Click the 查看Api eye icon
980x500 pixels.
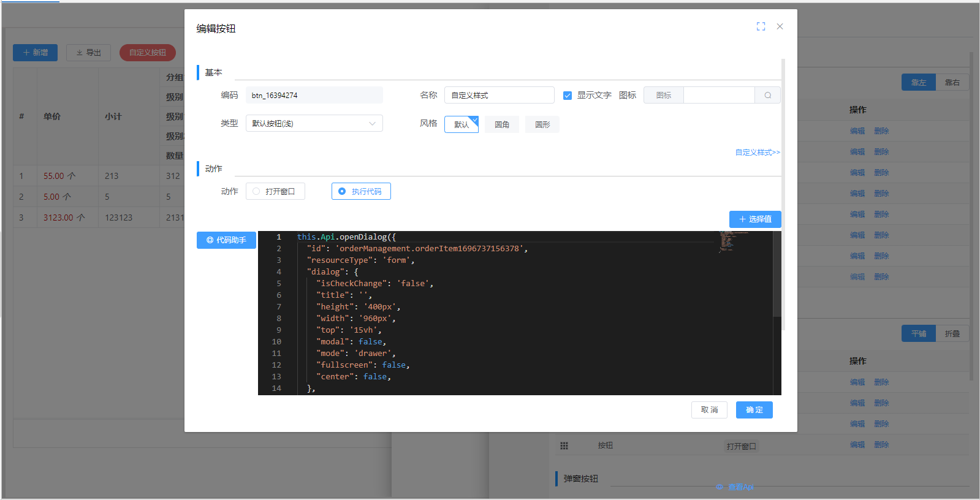click(x=720, y=487)
